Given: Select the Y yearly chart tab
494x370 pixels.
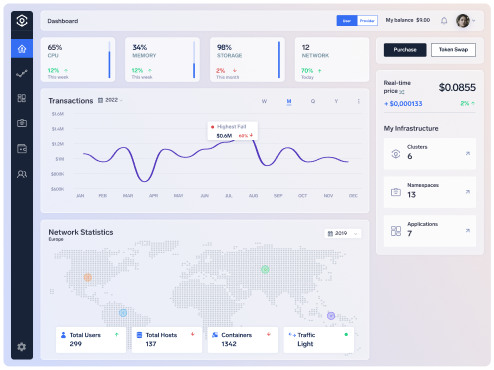Looking at the screenshot, I should (336, 101).
